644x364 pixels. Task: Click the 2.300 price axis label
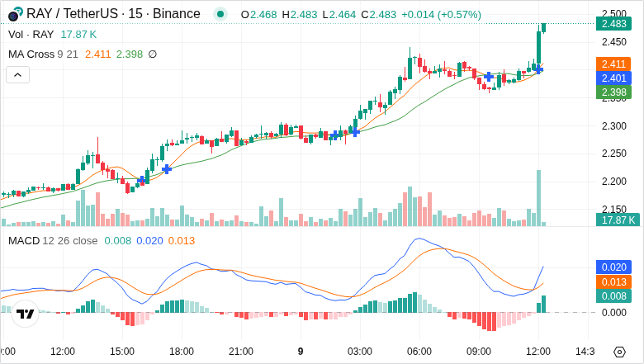(614, 126)
